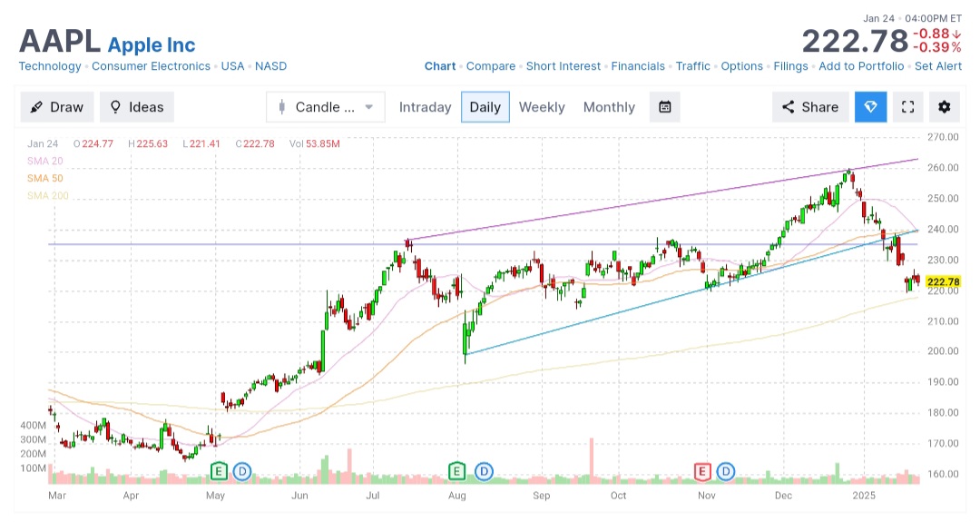
Task: Click Set Alert link
Action: (x=938, y=66)
